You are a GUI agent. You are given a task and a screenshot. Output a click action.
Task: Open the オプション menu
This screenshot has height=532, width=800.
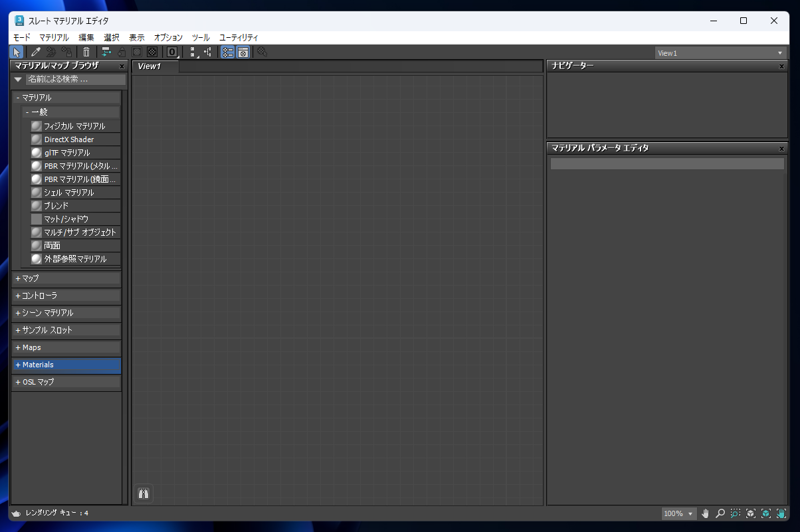[168, 37]
